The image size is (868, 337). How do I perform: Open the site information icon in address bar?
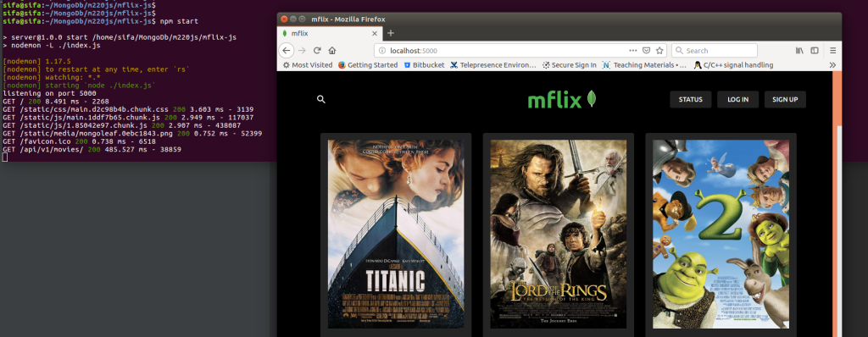pos(382,50)
